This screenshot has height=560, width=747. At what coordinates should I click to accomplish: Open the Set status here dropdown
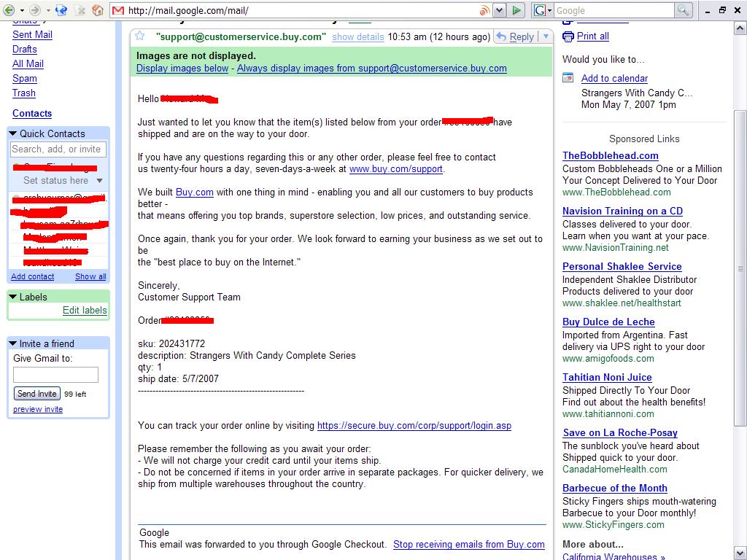(x=99, y=181)
